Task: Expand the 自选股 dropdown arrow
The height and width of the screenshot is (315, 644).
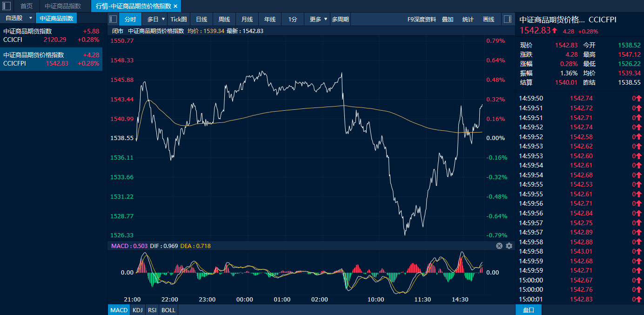Action: click(31, 18)
